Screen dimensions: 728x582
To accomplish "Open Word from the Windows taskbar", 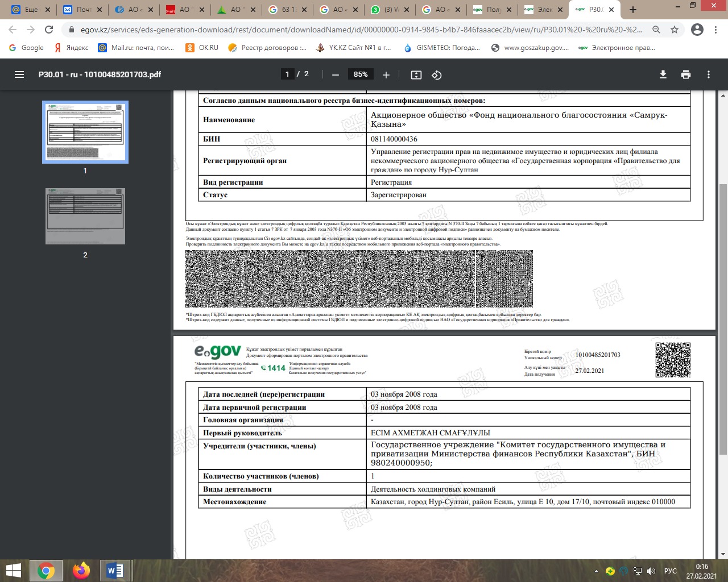I will [115, 570].
